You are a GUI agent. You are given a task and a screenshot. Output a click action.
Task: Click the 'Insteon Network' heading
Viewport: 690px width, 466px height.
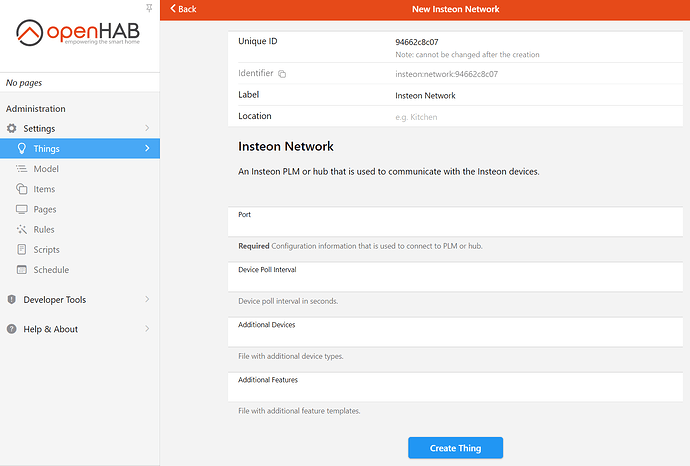click(x=286, y=147)
